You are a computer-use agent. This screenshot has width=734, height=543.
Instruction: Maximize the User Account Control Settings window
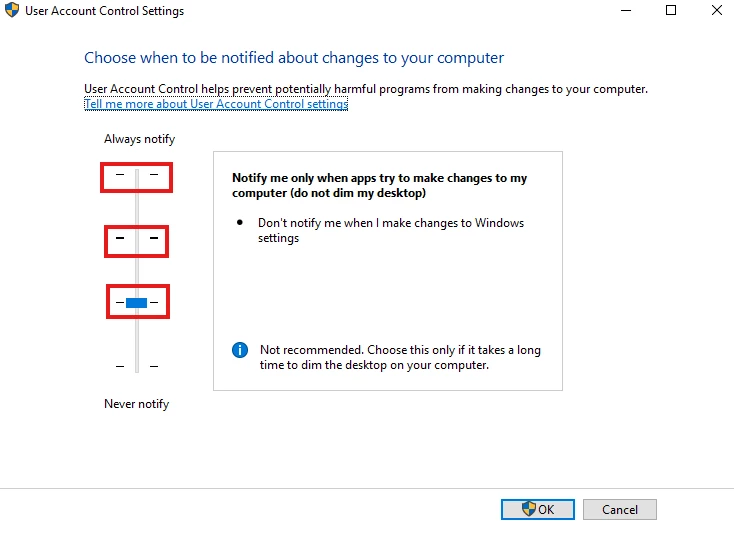(671, 10)
